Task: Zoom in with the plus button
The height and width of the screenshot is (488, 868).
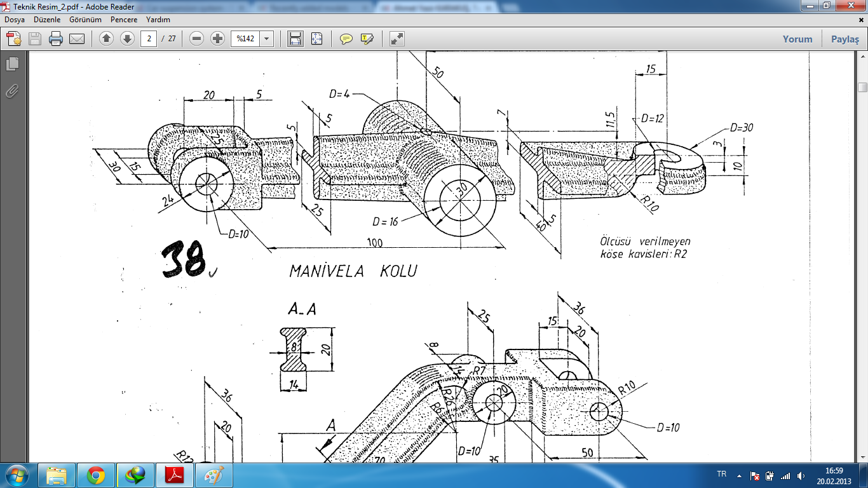Action: (x=218, y=39)
